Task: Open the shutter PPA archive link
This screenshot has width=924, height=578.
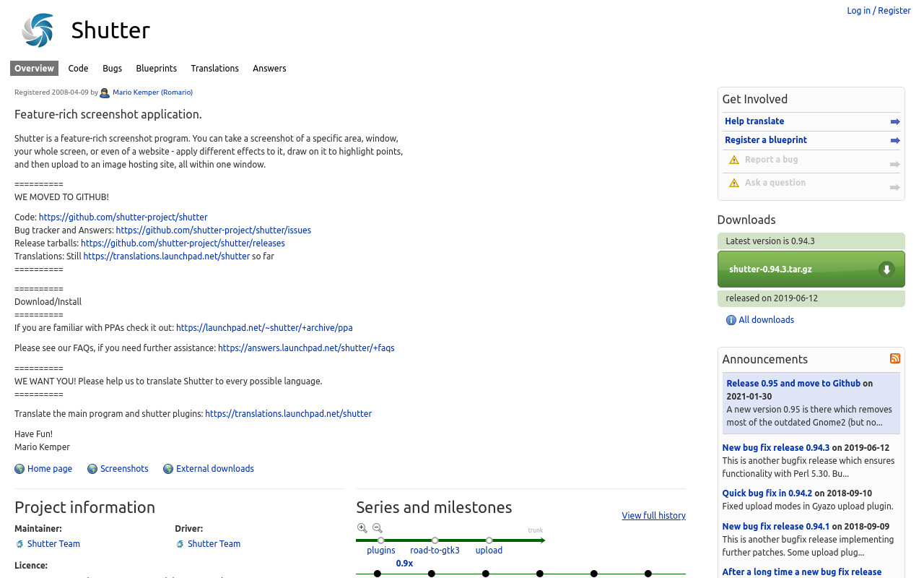Action: point(264,327)
